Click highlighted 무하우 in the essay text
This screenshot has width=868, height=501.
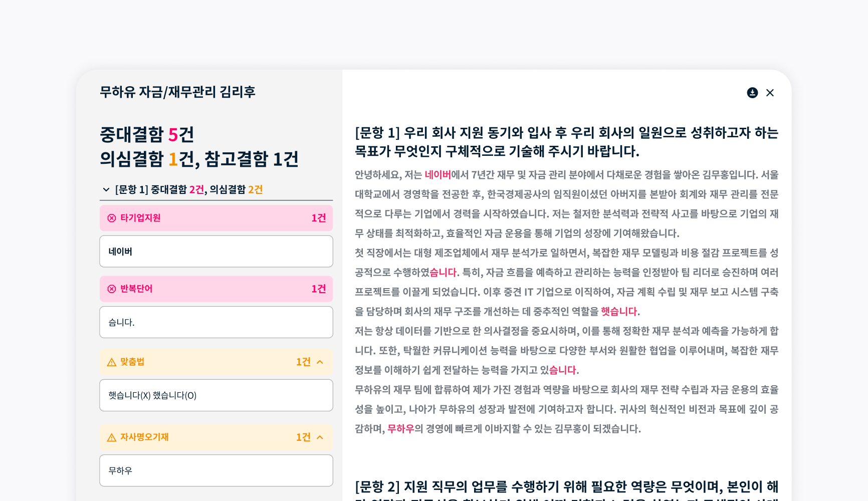[401, 429]
